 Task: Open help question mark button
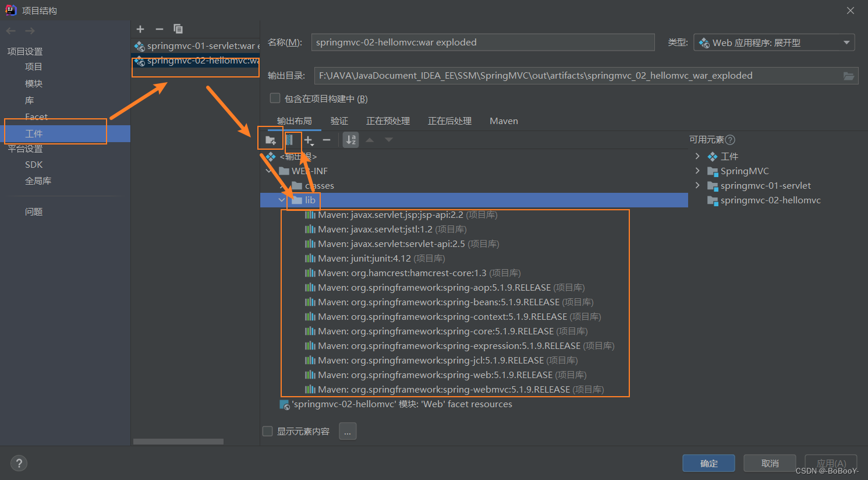coord(19,464)
